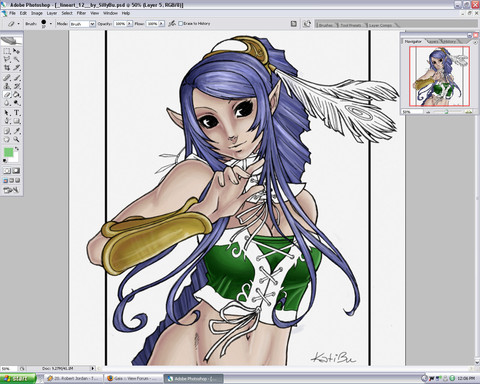The image size is (480, 384).
Task: Open the File Browser from options bar
Action: [307, 24]
